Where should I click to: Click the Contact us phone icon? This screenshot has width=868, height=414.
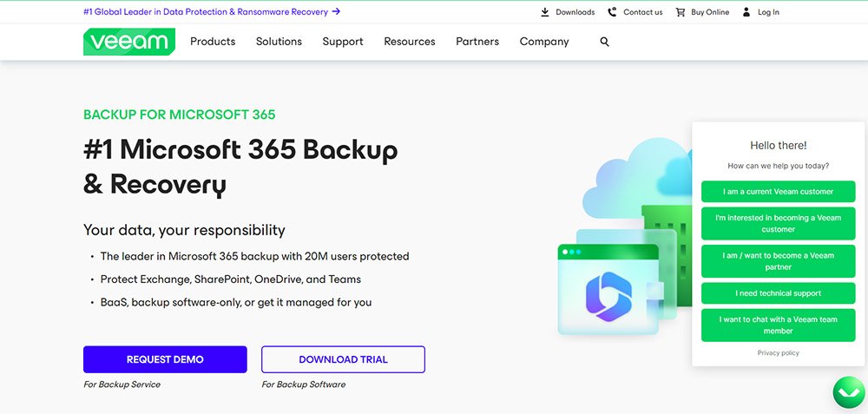612,12
